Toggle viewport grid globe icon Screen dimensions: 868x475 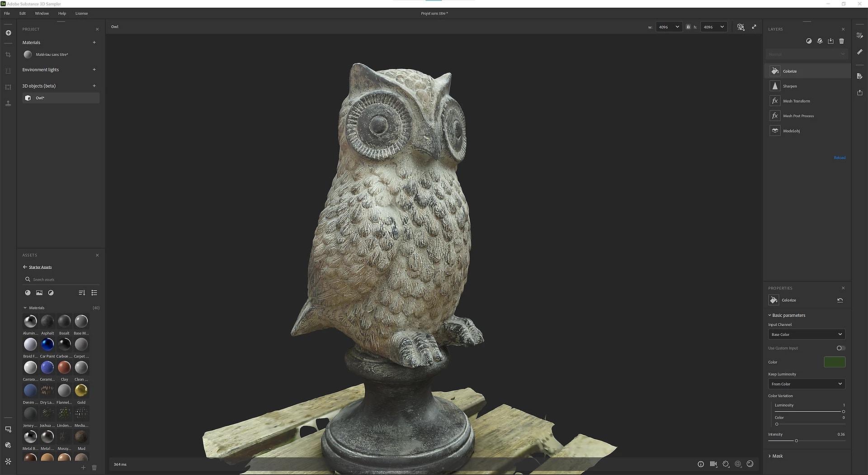pos(738,464)
